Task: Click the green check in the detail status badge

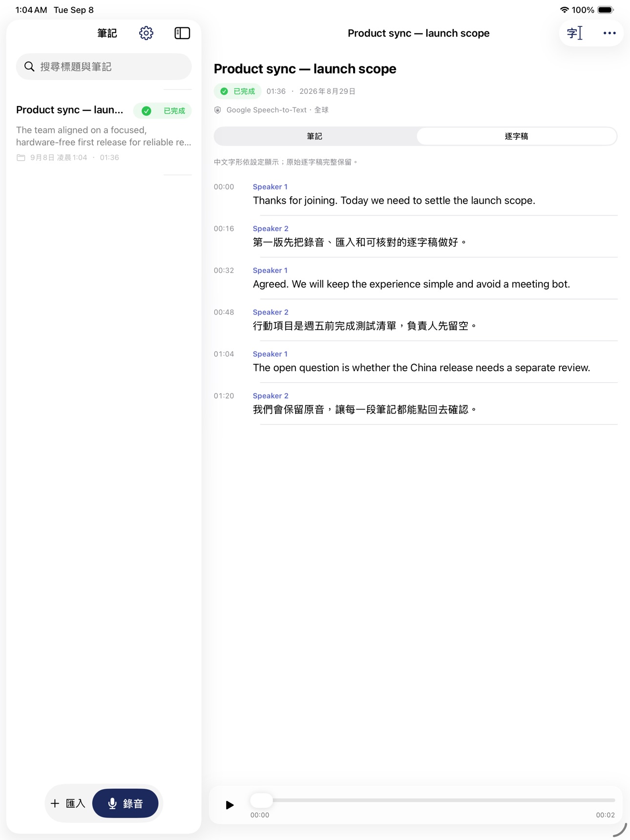Action: tap(224, 91)
